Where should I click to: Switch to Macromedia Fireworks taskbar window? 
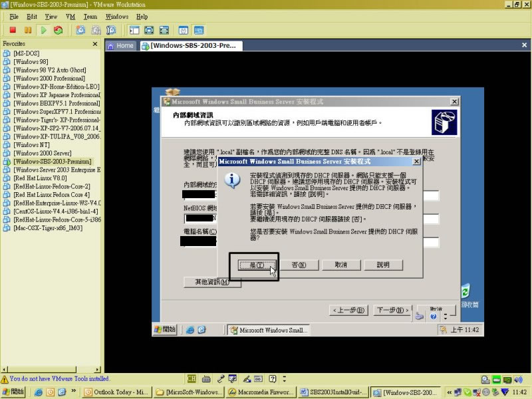[x=261, y=392]
